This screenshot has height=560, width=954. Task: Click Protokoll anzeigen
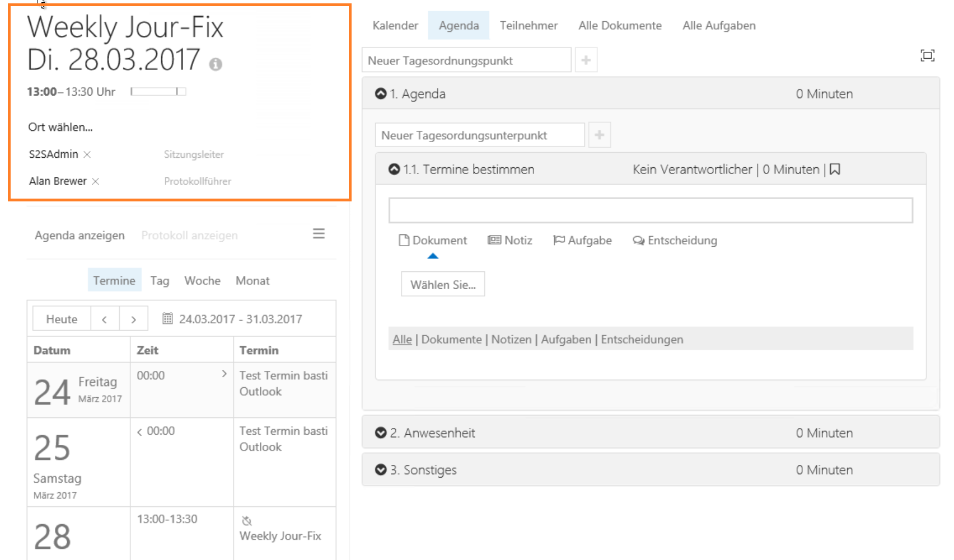[x=189, y=236]
